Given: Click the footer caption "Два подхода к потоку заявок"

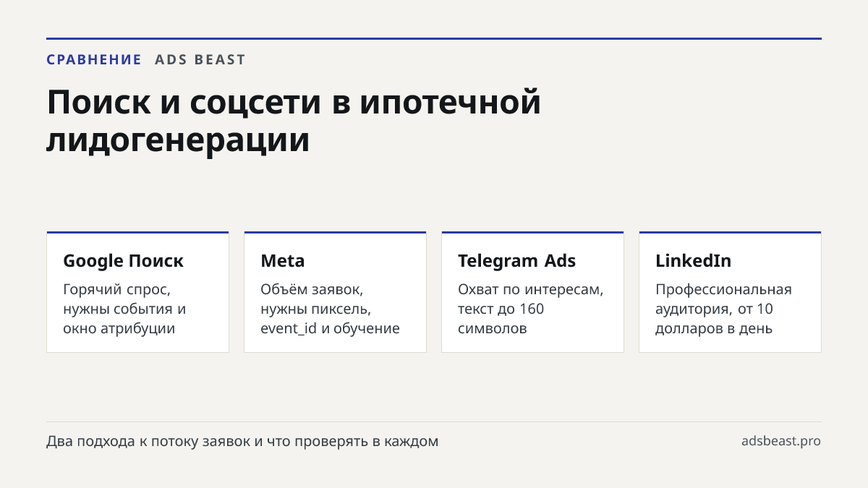Looking at the screenshot, I should pos(148,441).
